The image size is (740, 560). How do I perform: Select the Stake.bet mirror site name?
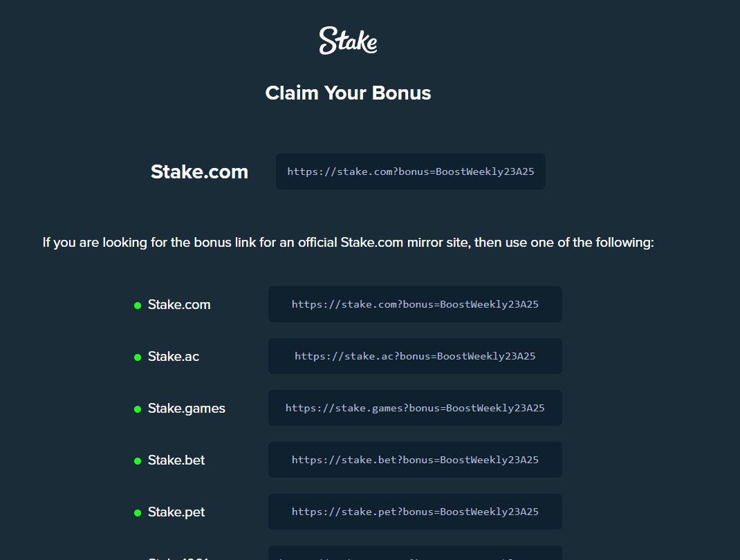[176, 460]
